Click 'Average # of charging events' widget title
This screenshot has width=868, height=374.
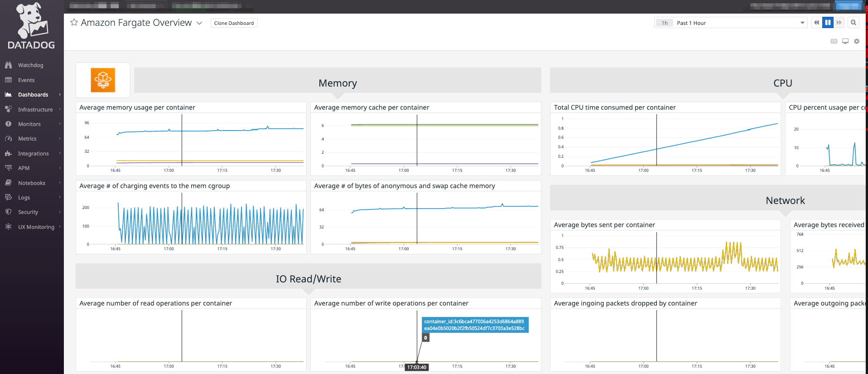coord(154,186)
